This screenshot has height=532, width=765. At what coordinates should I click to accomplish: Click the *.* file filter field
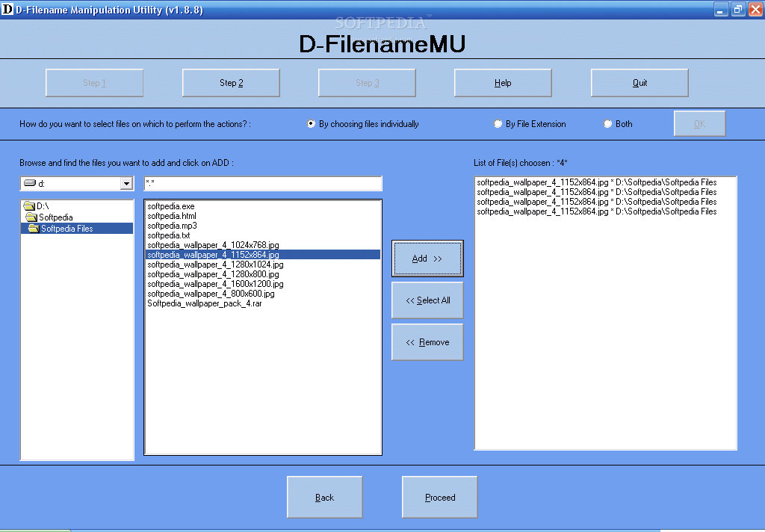click(x=263, y=184)
